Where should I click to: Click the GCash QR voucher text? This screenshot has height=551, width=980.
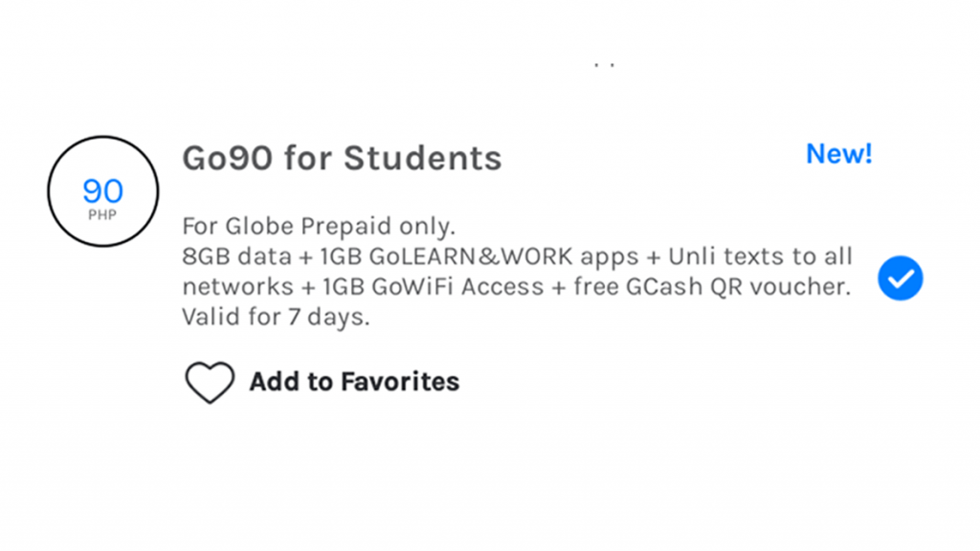click(x=737, y=286)
